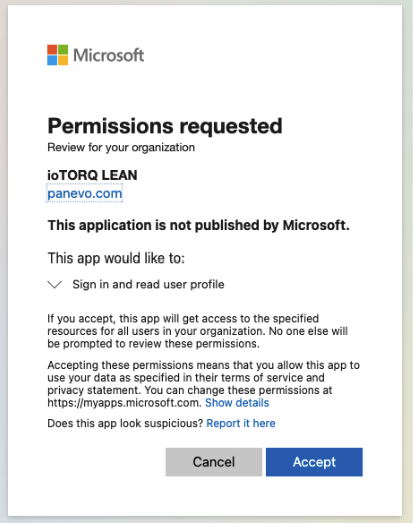The height and width of the screenshot is (523, 414).
Task: Expand Sign in and read user profile
Action: point(148,285)
